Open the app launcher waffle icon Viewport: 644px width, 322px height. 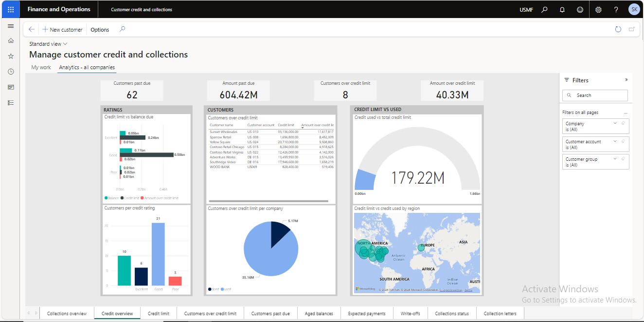11,9
